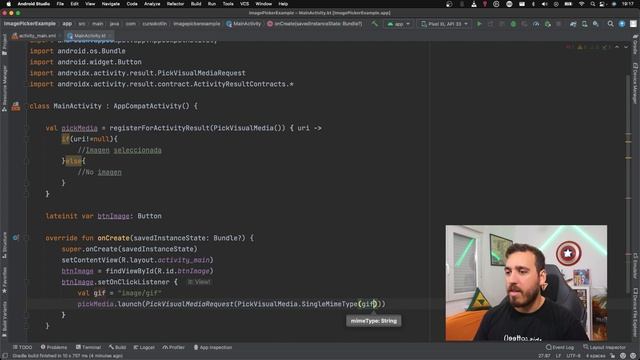Click the MainActivity breadcrumb
640x360 pixels.
click(244, 24)
